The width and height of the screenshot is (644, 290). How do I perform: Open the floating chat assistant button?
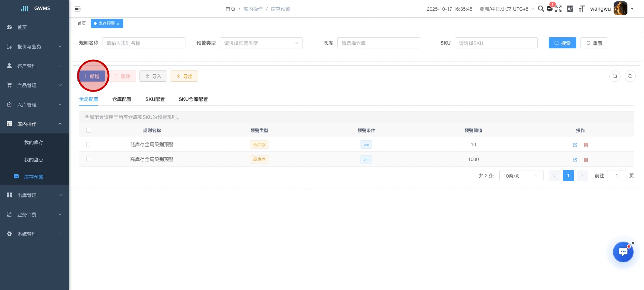click(x=623, y=252)
